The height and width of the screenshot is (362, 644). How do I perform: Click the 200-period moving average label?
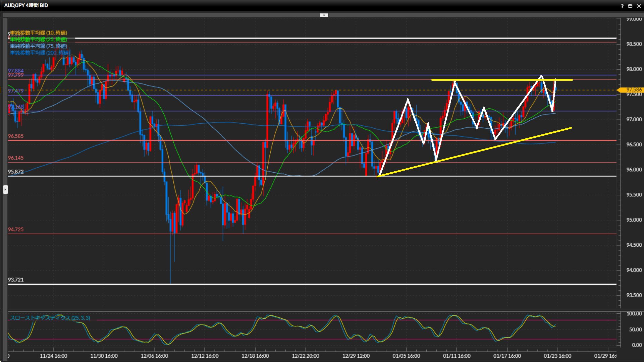(x=40, y=53)
